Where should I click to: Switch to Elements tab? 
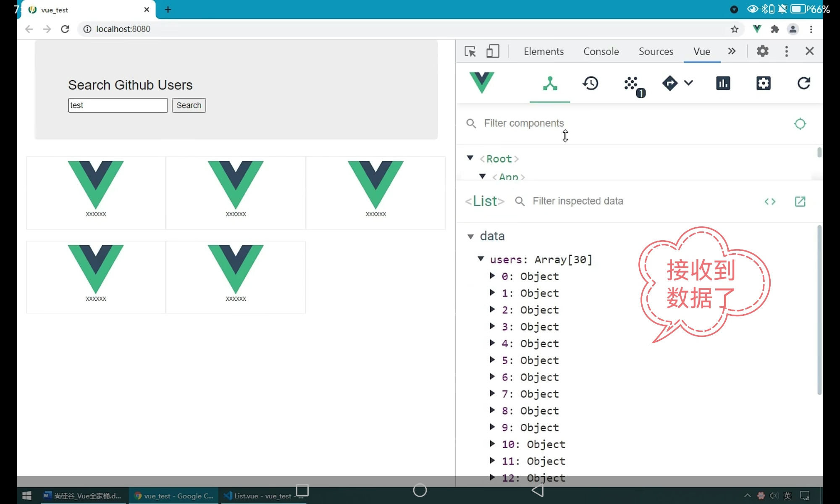[x=543, y=51]
